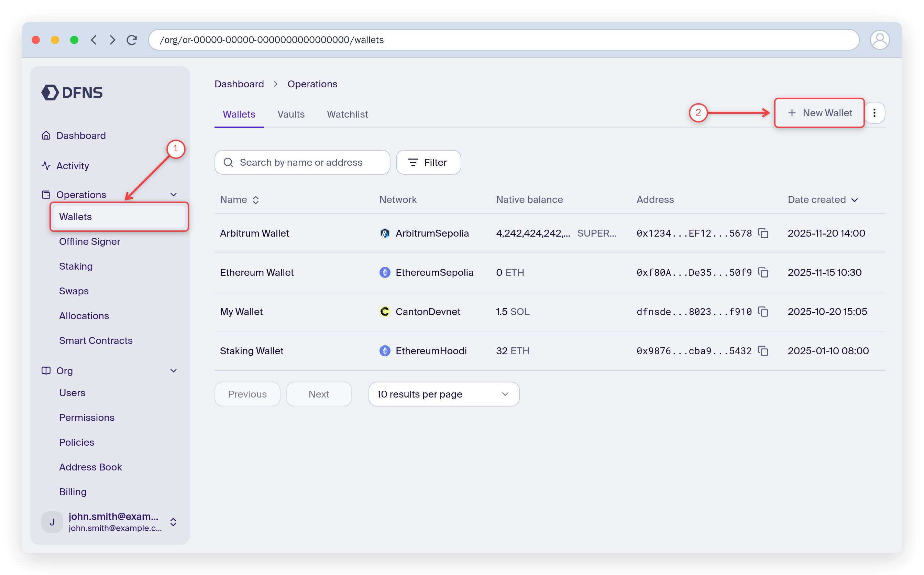Open Address Book in the sidebar

point(90,467)
